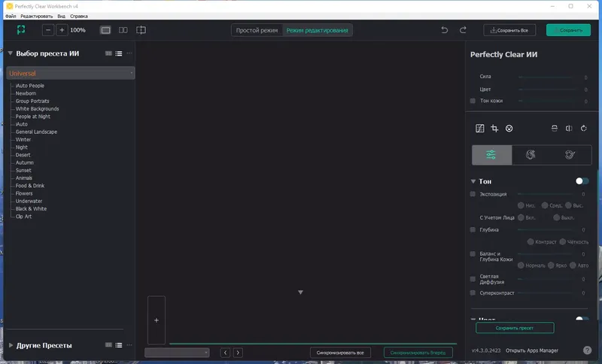This screenshot has width=602, height=364.
Task: Click the green Сохранить button
Action: [x=568, y=30]
